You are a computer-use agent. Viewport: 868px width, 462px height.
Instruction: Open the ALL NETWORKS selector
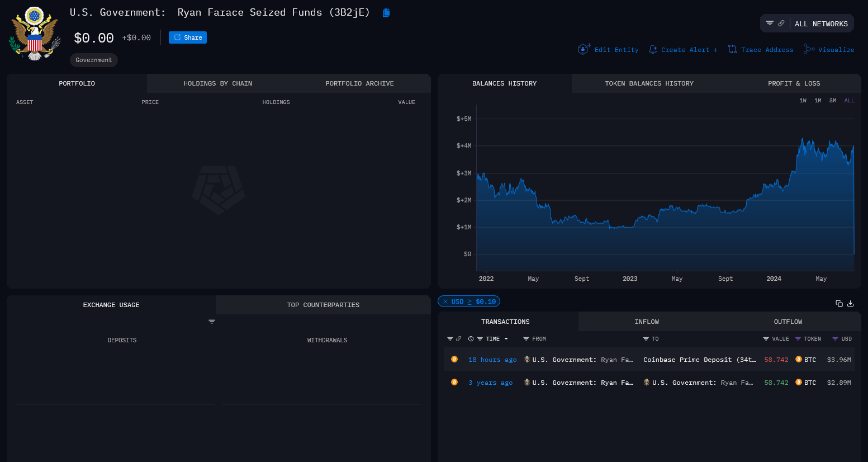821,23
